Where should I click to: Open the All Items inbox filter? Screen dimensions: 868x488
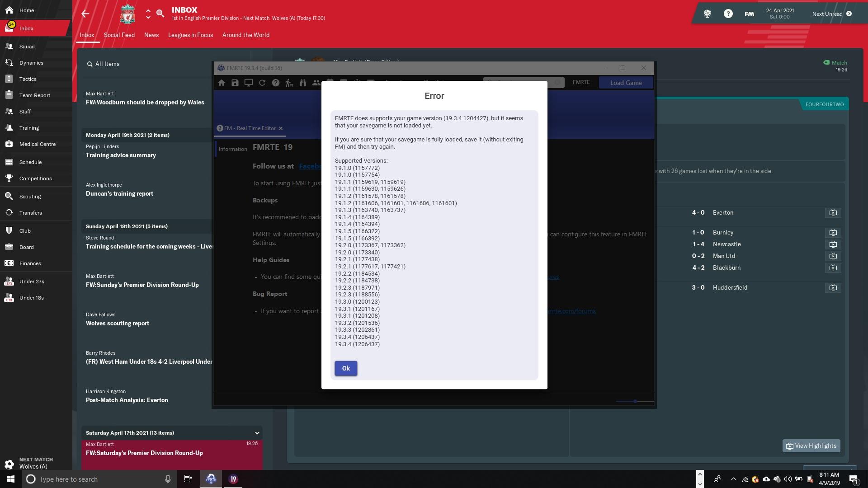(103, 64)
